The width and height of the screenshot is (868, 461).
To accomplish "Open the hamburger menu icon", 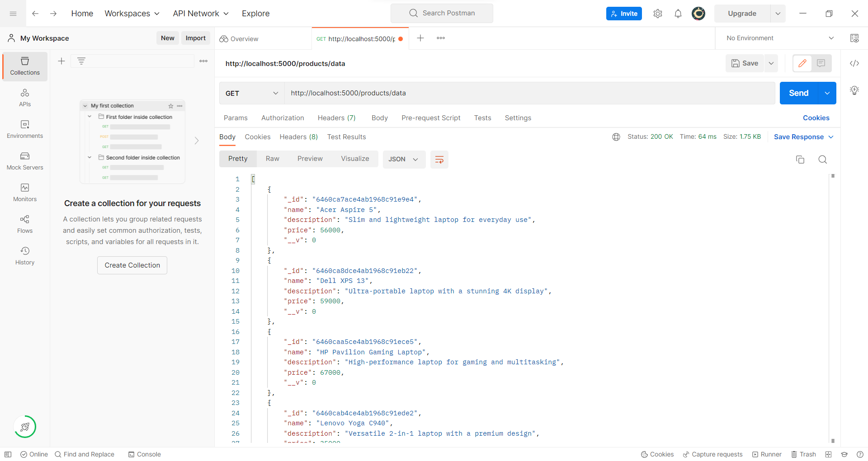I will point(13,14).
